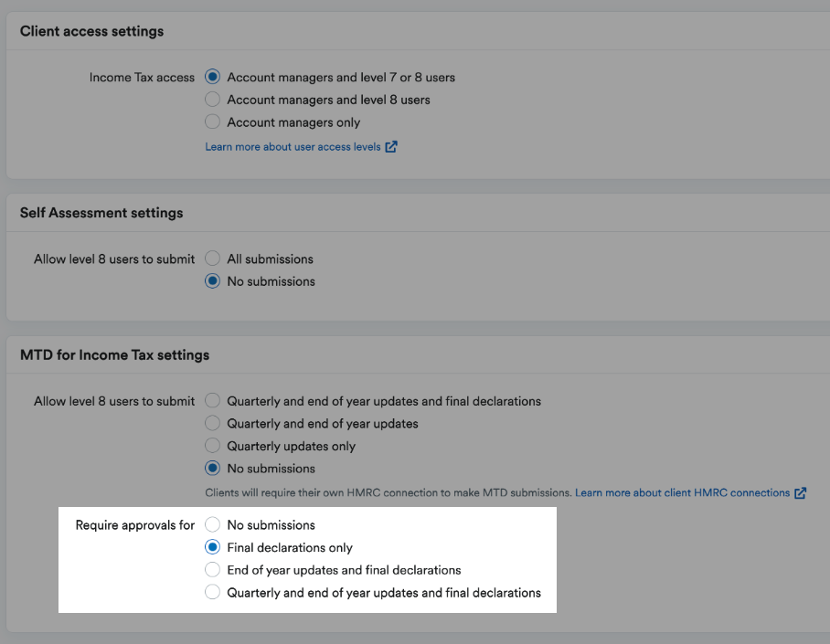Click the Clients will require their own HMRC connection note
830x644 pixels.
click(388, 492)
